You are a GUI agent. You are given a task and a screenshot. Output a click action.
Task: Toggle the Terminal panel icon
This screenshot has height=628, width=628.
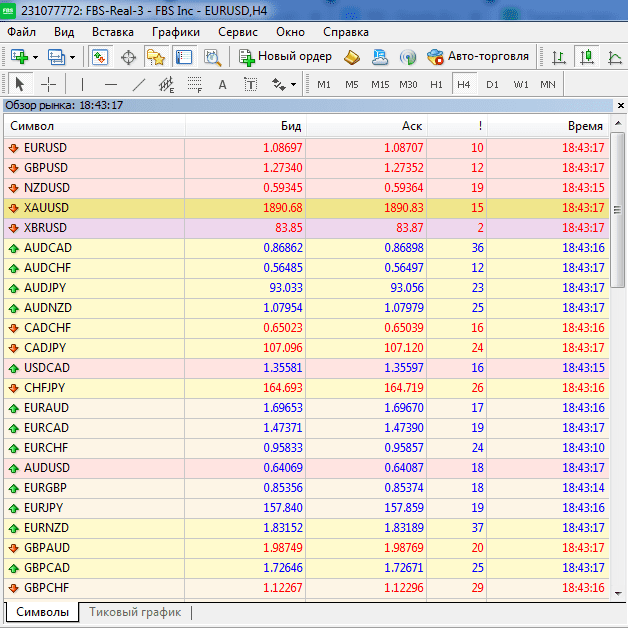(x=184, y=57)
